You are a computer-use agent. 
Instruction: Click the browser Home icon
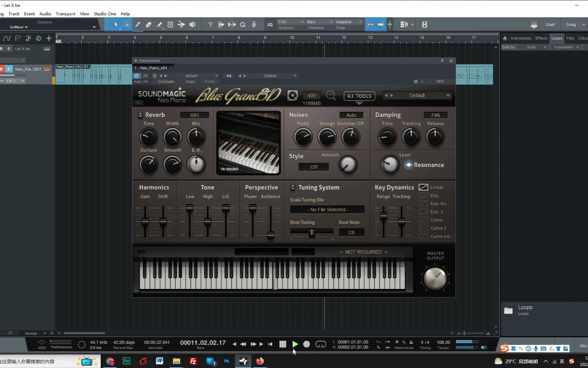coord(505,38)
